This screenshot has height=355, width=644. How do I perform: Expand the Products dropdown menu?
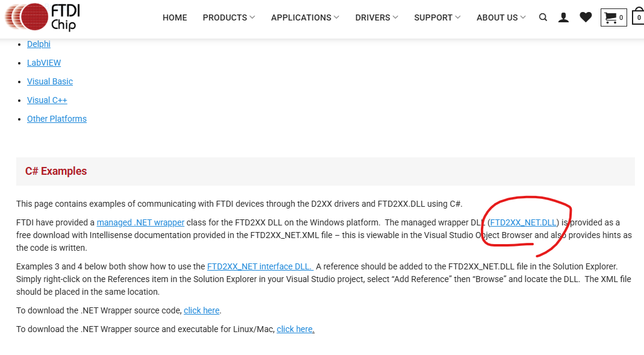229,17
